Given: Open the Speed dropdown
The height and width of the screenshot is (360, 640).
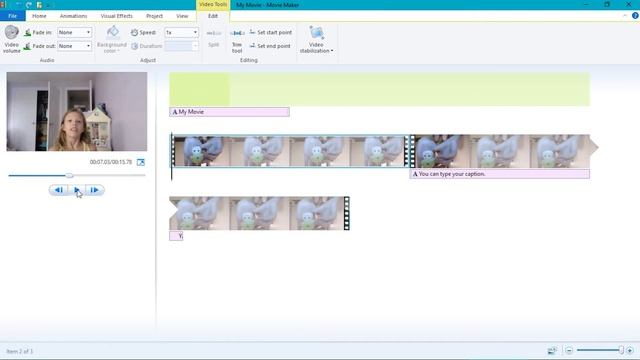Looking at the screenshot, I should tap(181, 32).
